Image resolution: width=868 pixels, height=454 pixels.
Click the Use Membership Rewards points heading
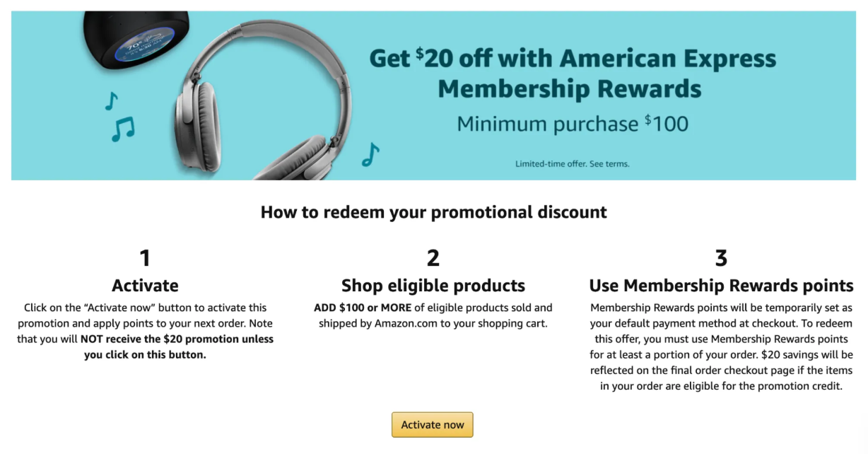point(721,286)
